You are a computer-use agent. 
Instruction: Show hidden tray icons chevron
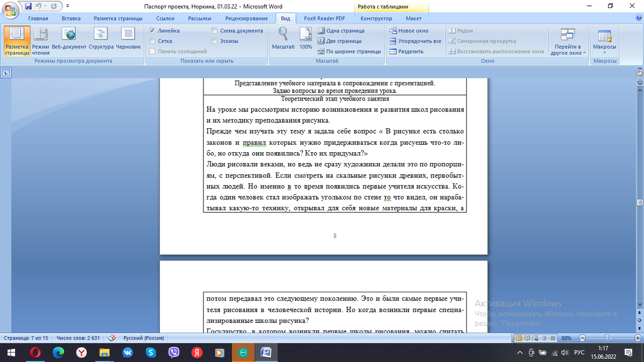click(x=519, y=353)
